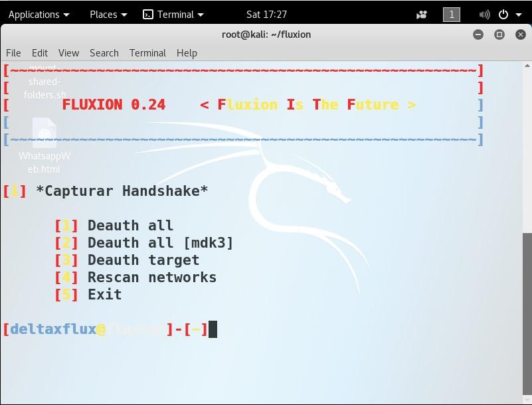The width and height of the screenshot is (532, 405).
Task: Click the 'Deauth all [mdk3]' option text
Action: pyautogui.click(x=161, y=243)
